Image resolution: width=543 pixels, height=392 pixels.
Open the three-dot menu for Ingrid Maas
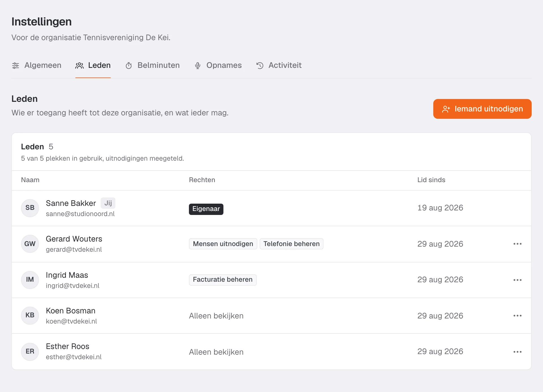[x=518, y=280]
